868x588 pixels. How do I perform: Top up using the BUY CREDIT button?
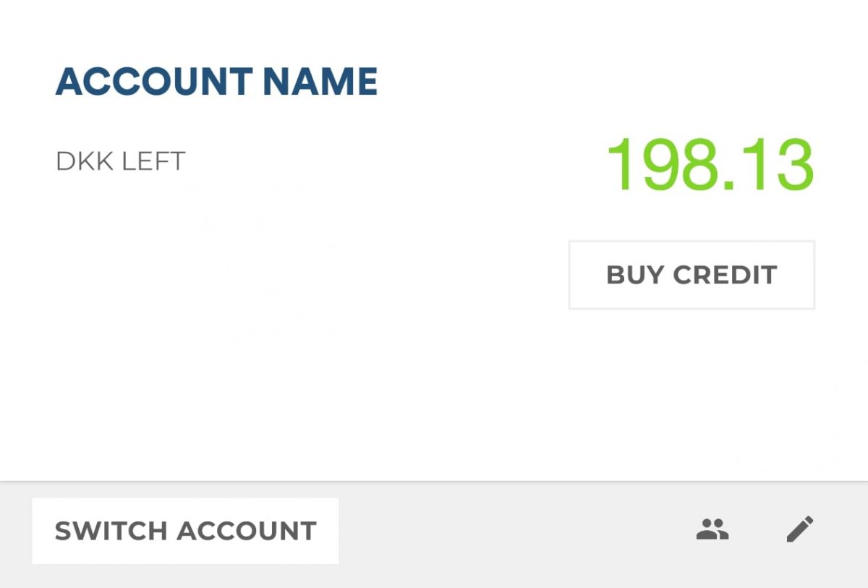(x=692, y=275)
